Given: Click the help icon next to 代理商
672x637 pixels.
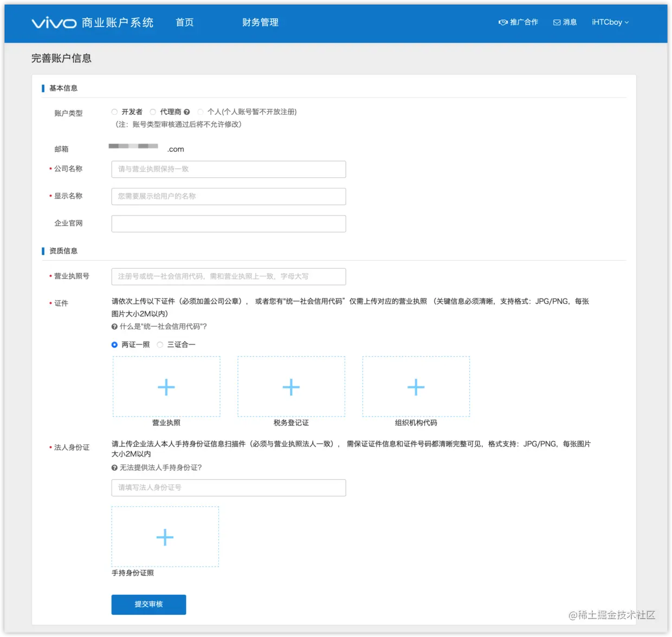Looking at the screenshot, I should [x=186, y=112].
